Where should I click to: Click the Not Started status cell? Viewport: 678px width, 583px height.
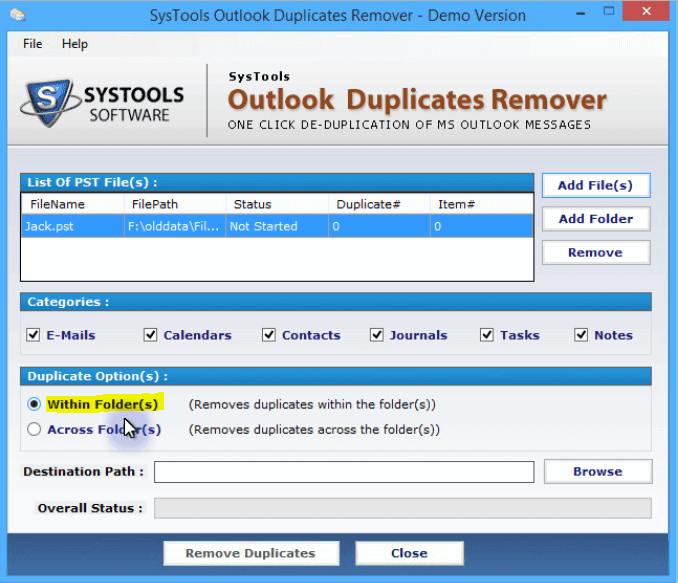[x=277, y=226]
